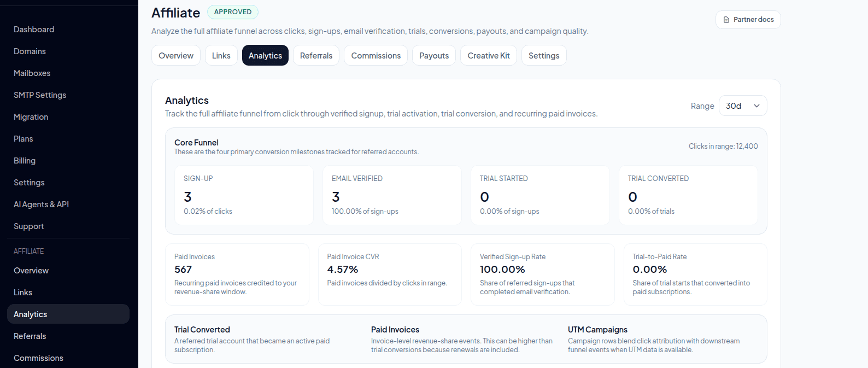868x368 pixels.
Task: Click the Paid Invoices 567 value
Action: click(x=183, y=270)
